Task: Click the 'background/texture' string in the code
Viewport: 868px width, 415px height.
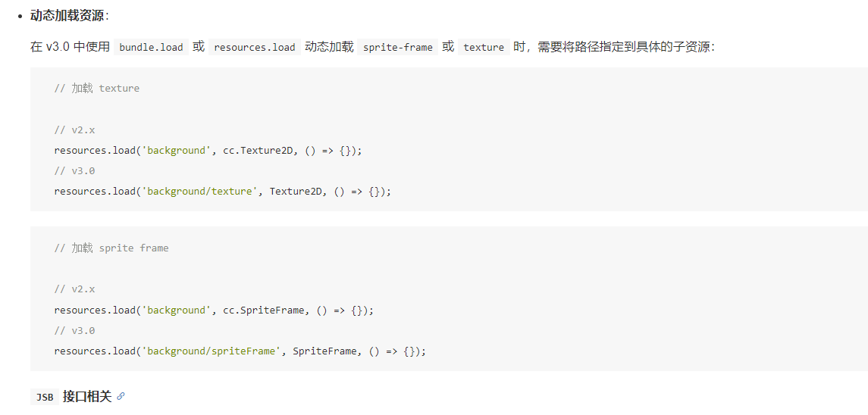Action: pos(199,192)
